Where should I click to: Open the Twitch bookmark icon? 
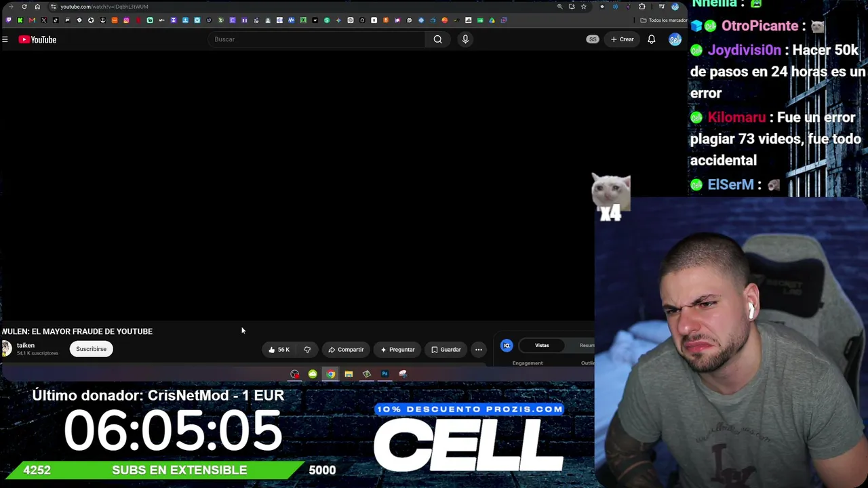pyautogui.click(x=8, y=20)
